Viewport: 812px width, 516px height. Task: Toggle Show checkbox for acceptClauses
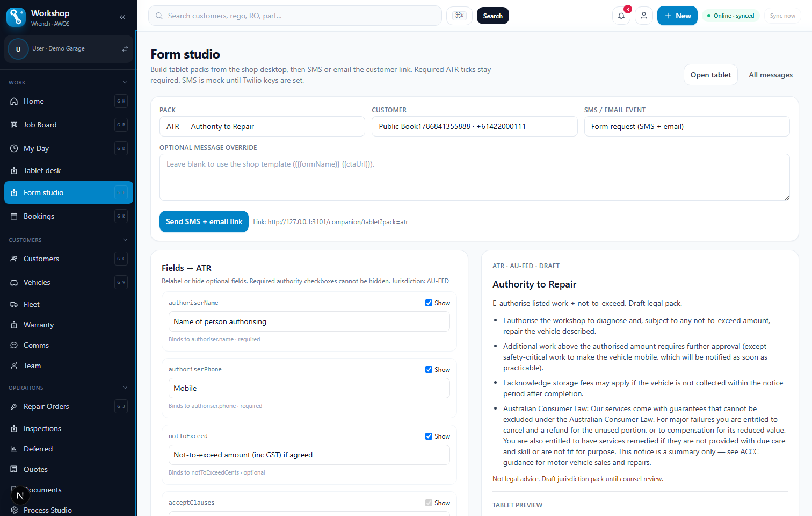tap(429, 503)
